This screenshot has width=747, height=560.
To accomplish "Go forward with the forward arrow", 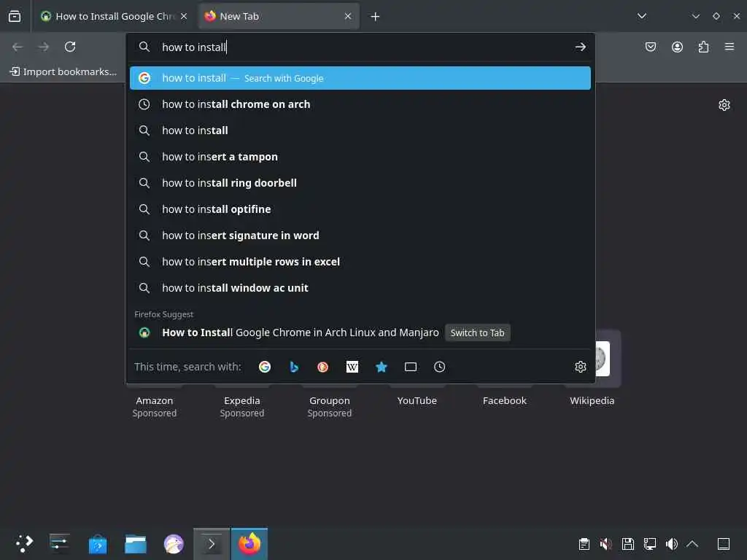I will [44, 47].
